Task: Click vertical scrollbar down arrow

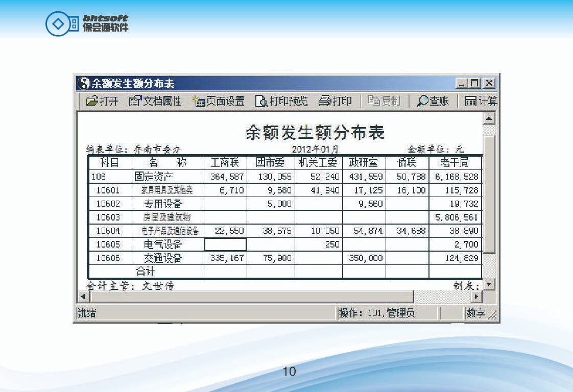Action: pos(489,284)
